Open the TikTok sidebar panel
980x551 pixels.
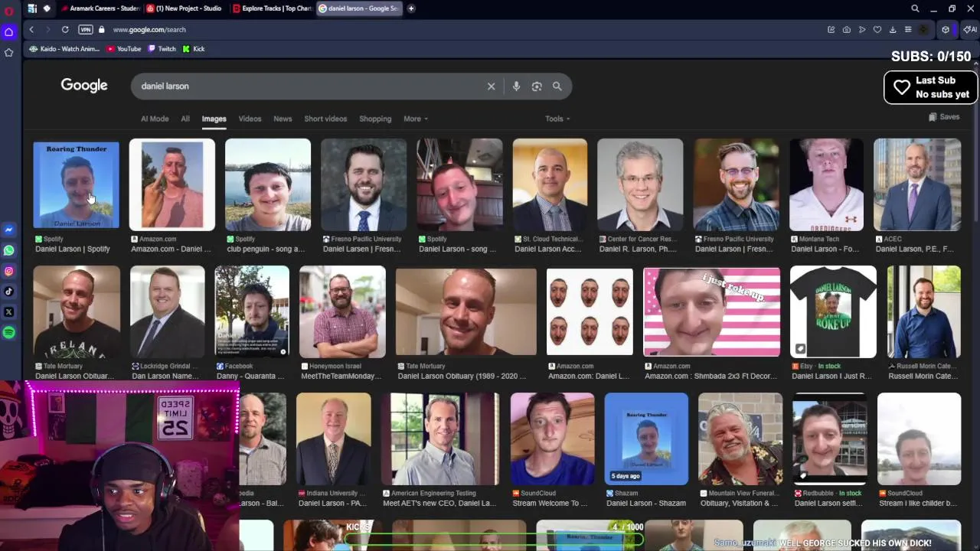[x=8, y=292]
